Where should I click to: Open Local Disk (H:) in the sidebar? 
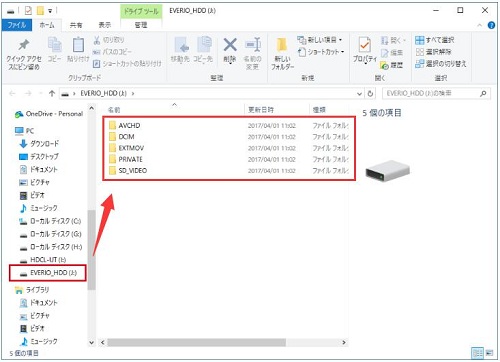[x=50, y=247]
